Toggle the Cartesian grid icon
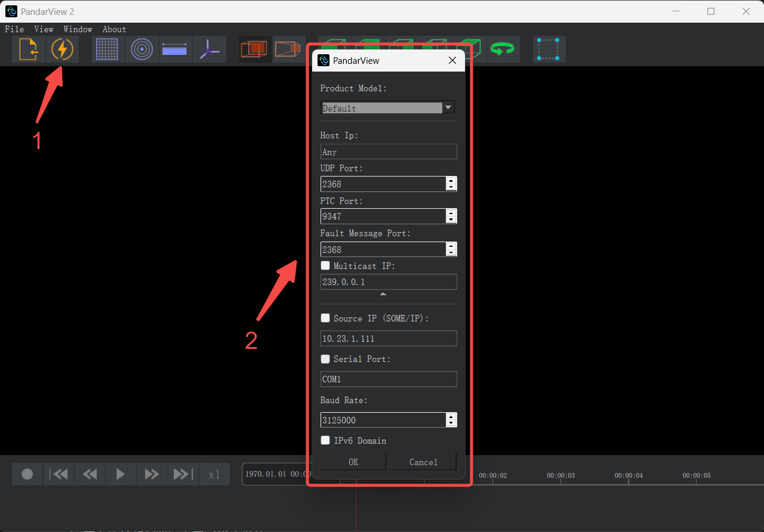 click(x=108, y=50)
